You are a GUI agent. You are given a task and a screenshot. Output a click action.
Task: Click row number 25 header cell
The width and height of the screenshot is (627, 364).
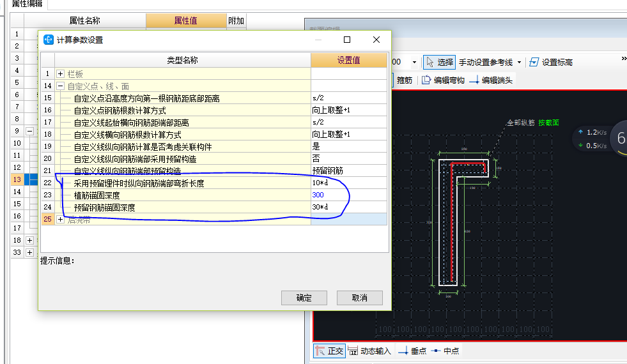(47, 219)
